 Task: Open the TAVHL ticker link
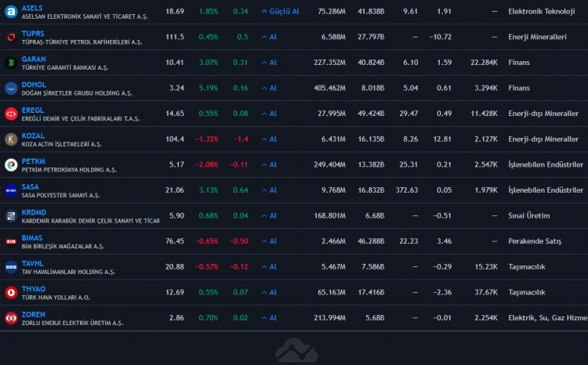tap(33, 263)
